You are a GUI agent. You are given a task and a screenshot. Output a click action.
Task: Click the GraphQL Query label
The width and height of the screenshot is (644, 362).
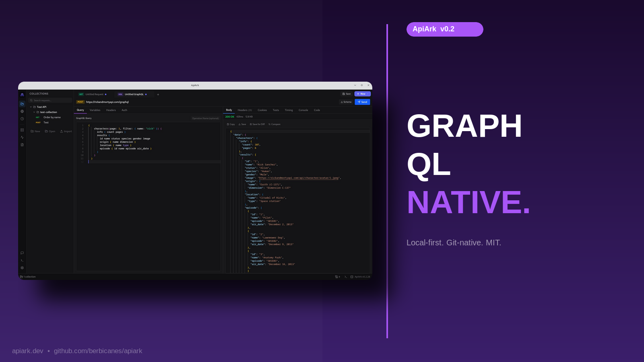point(84,118)
